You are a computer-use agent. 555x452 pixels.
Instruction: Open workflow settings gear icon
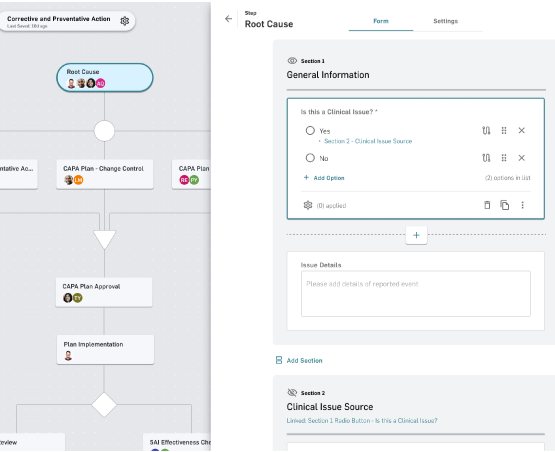pos(125,21)
